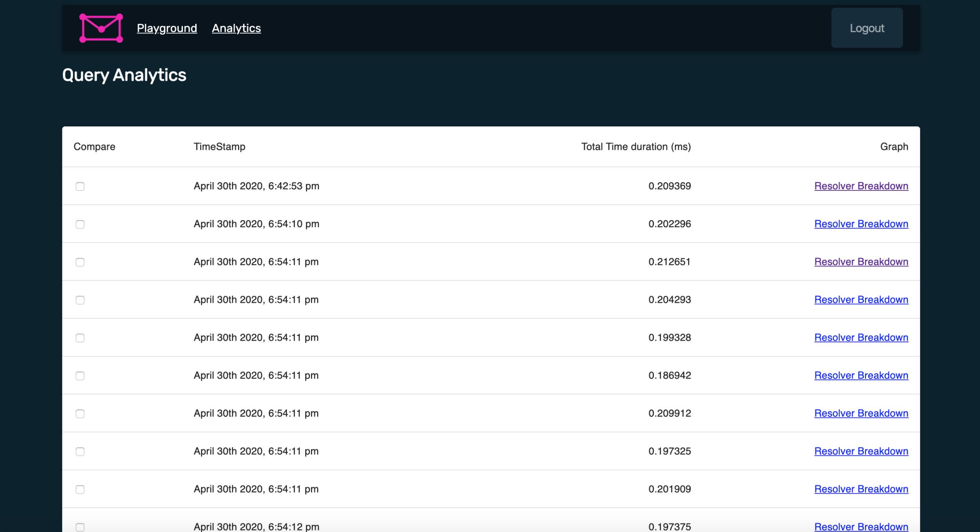The width and height of the screenshot is (980, 532).
Task: Click the pink envelope logo icon
Action: click(101, 28)
